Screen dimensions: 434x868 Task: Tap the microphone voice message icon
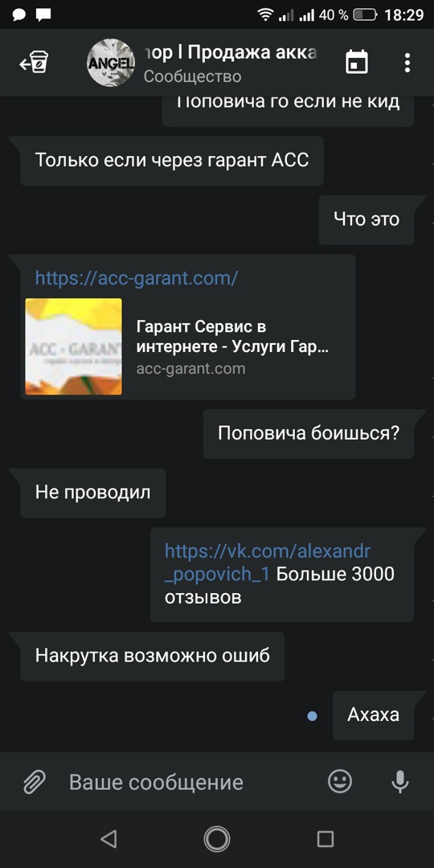[400, 782]
